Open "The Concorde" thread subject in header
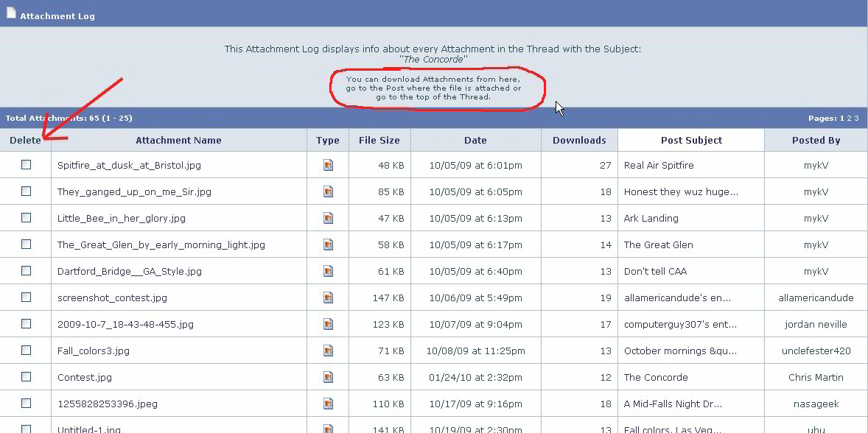Viewport: 868px width, 433px height. coord(433,60)
